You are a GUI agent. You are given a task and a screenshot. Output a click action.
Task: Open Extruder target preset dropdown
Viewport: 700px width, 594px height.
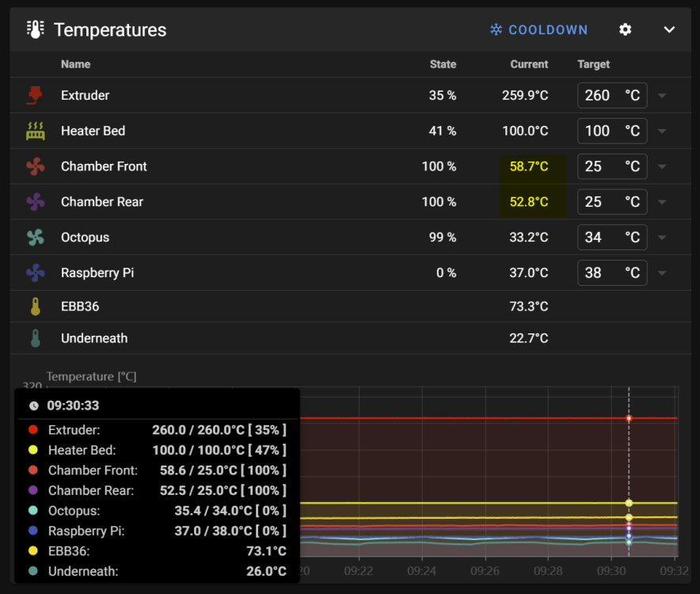coord(662,96)
